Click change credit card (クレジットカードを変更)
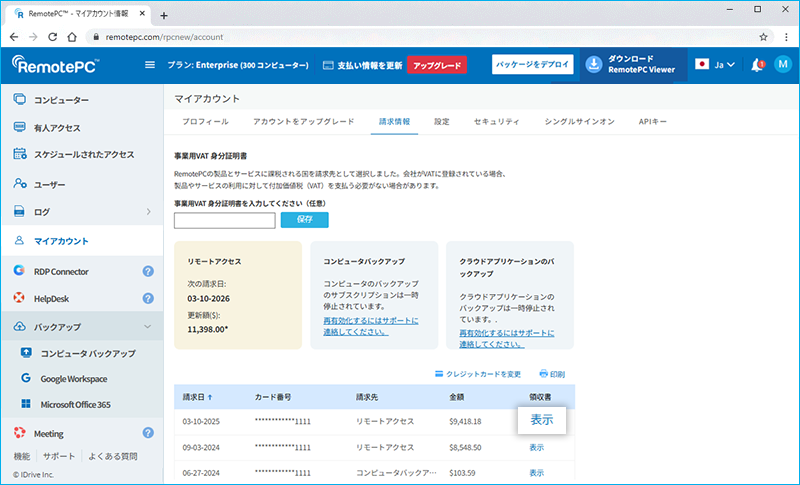 (x=478, y=374)
